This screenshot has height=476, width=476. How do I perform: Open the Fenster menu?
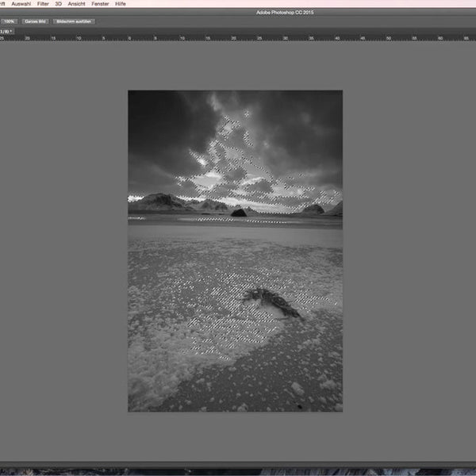click(x=100, y=4)
